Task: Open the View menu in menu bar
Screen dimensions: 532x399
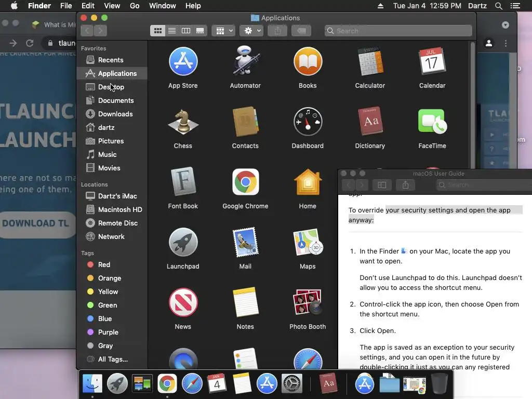Action: tap(112, 6)
